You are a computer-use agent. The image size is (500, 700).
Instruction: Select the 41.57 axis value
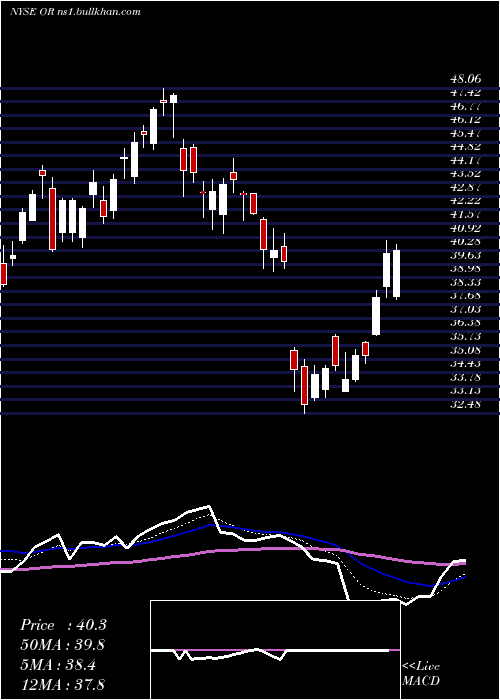(x=464, y=214)
